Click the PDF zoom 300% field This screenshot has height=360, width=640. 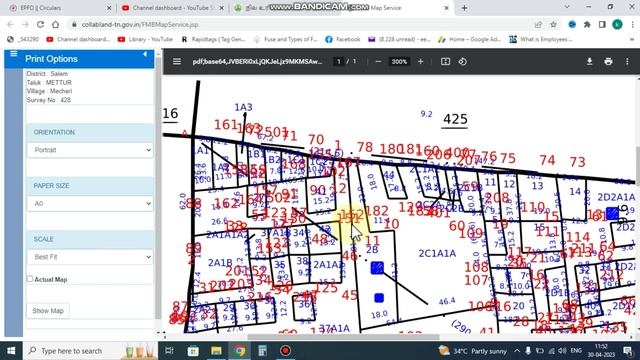[x=399, y=62]
